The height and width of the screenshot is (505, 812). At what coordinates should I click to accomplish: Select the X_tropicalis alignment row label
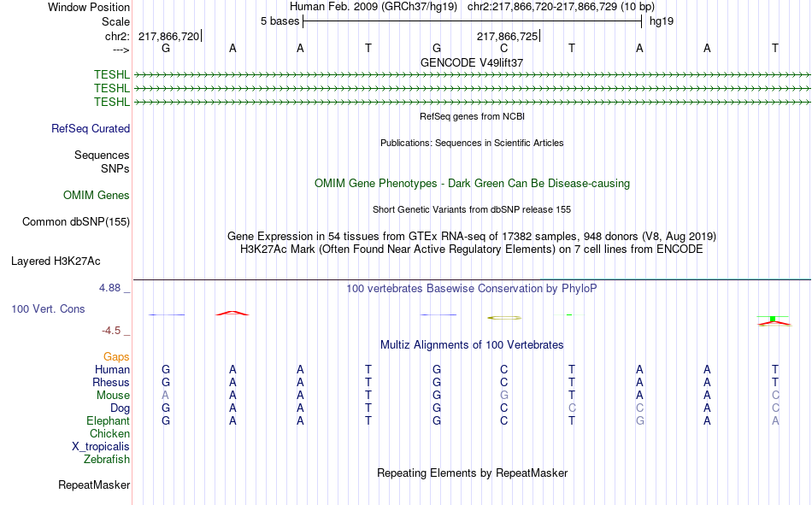[101, 447]
